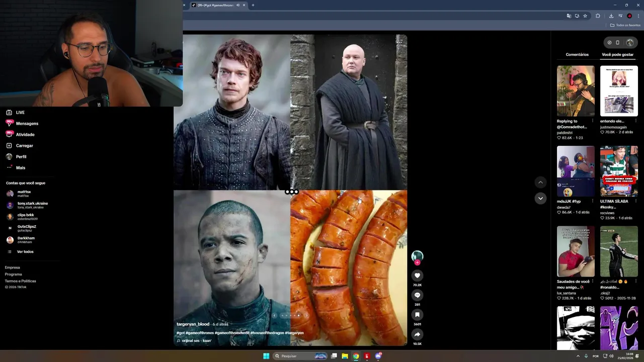The image size is (644, 362).
Task: Click the coin icon in top-right pill
Action: pos(609,42)
